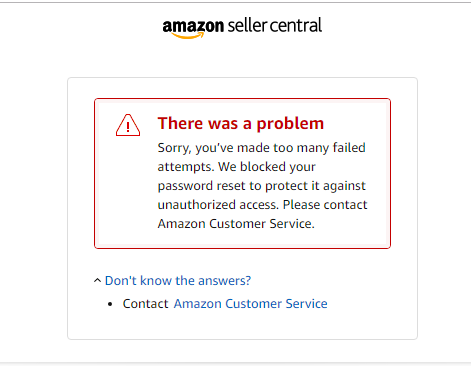Click the red warning triangle icon
471x366 pixels.
pyautogui.click(x=128, y=125)
